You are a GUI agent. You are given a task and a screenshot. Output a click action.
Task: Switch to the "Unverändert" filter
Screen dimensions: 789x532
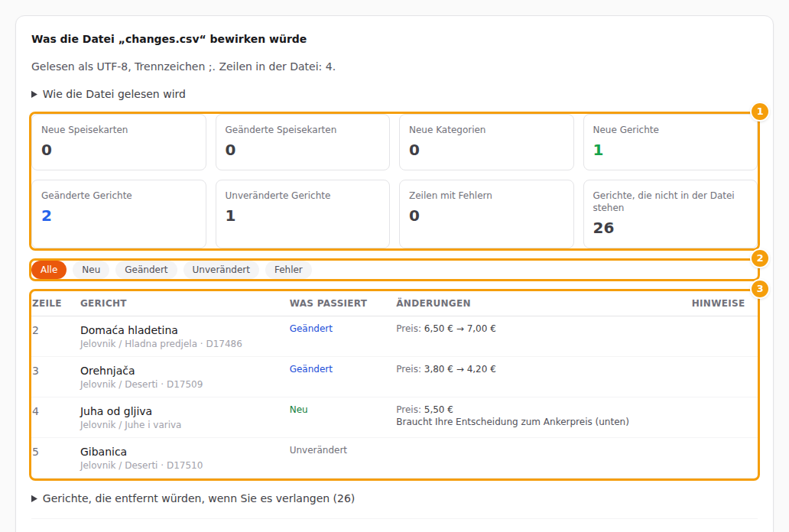(x=221, y=270)
